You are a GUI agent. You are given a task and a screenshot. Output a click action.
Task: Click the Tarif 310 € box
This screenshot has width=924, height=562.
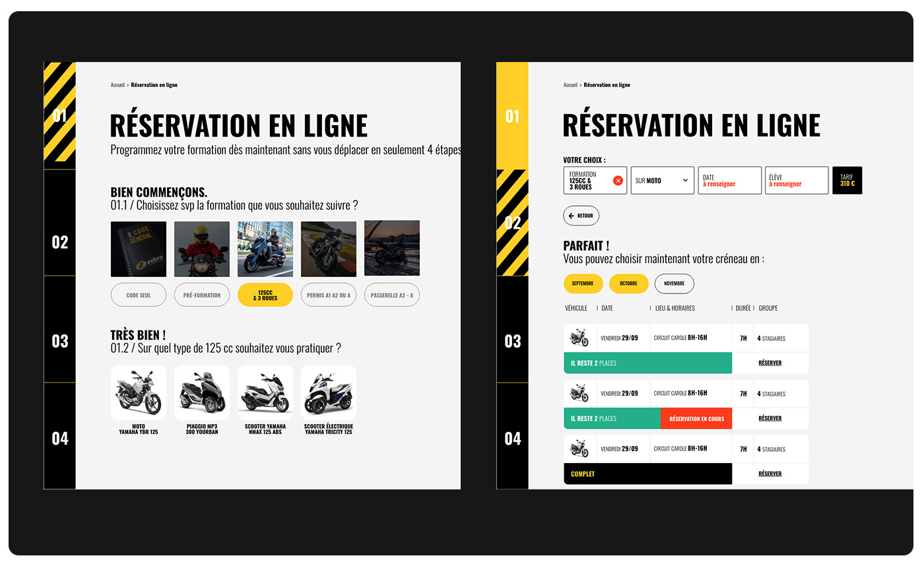pyautogui.click(x=847, y=180)
